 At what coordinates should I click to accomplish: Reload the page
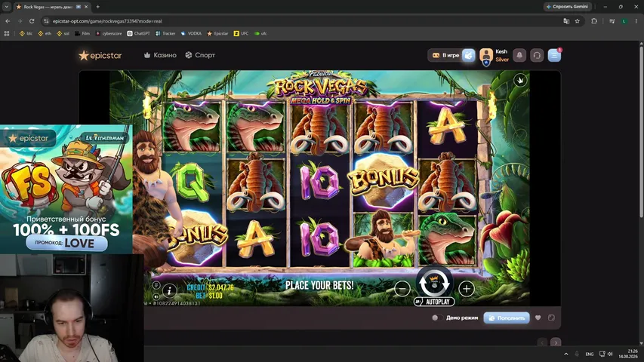[x=32, y=21]
